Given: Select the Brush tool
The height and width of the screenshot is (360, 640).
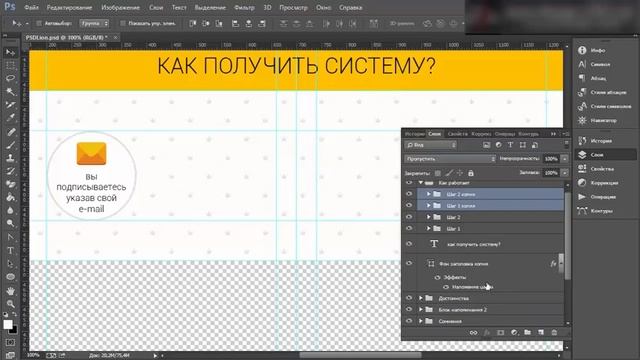Looking at the screenshot, I should click(10, 145).
